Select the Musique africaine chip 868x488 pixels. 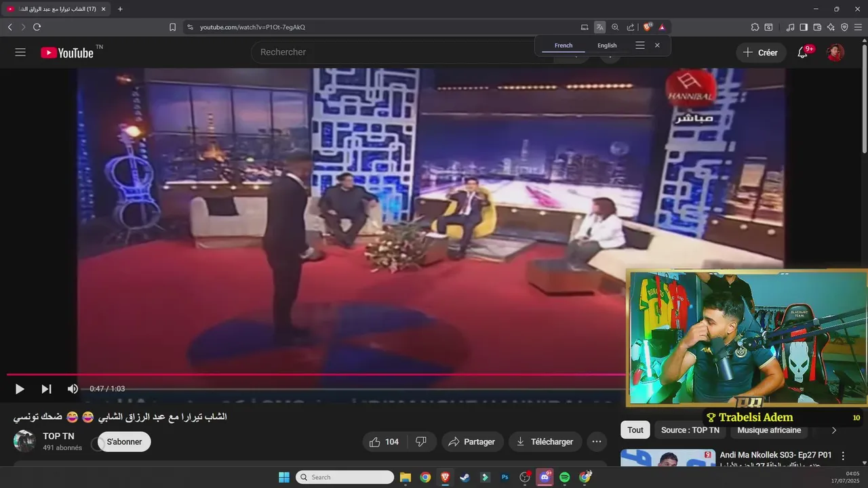[x=769, y=430]
